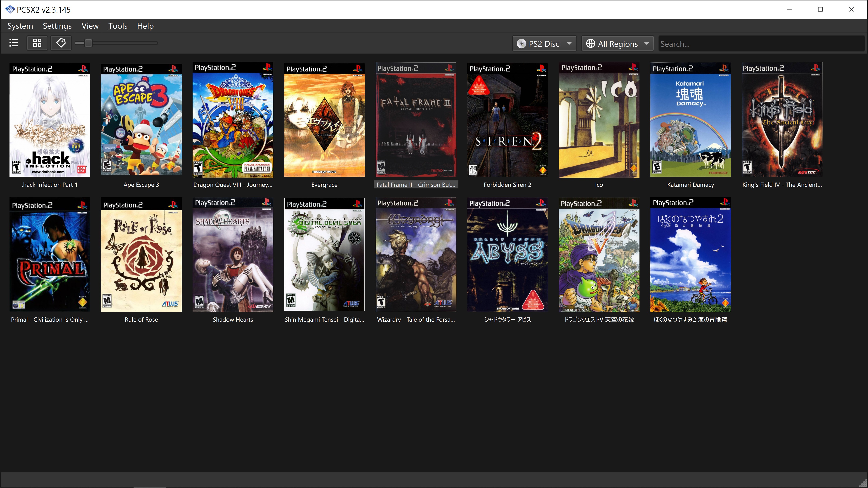Minimize the PCSX2 window
The height and width of the screenshot is (488, 868).
pyautogui.click(x=789, y=9)
